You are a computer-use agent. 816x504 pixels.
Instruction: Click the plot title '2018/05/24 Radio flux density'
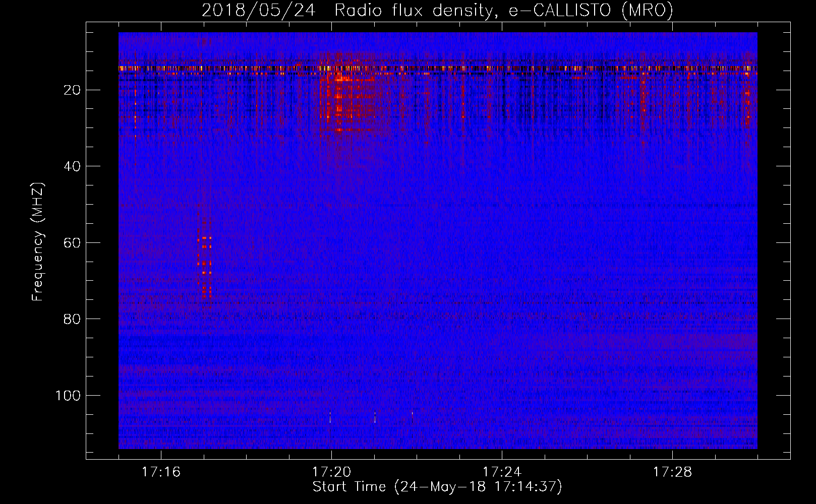(x=437, y=10)
